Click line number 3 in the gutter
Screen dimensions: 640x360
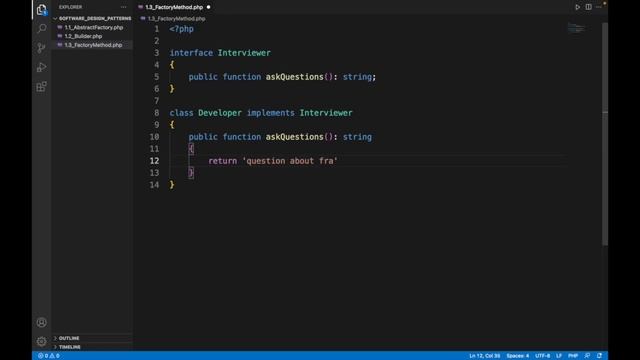(x=157, y=53)
